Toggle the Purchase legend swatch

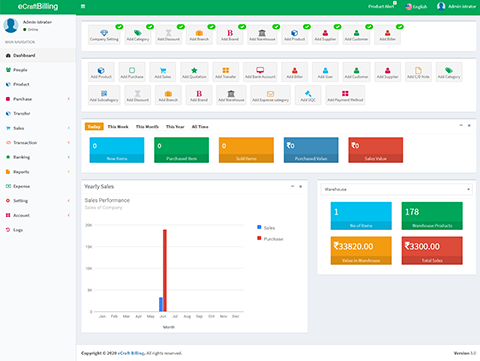[x=259, y=238]
